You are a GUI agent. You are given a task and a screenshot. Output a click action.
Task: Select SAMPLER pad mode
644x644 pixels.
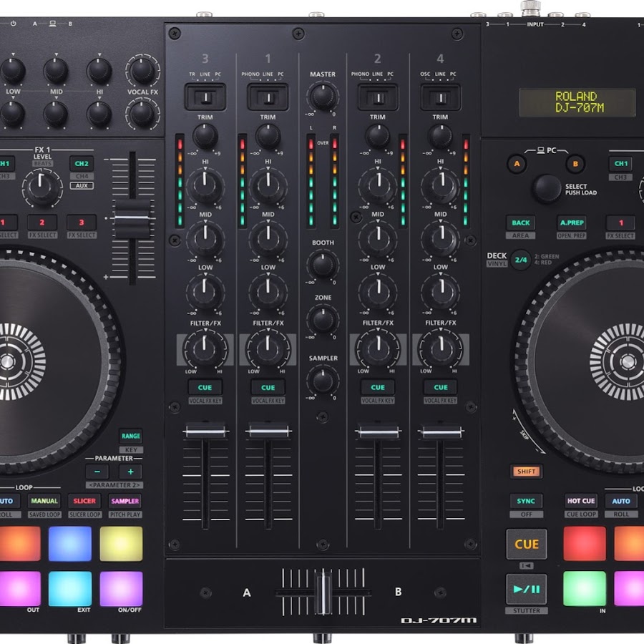pos(125,501)
